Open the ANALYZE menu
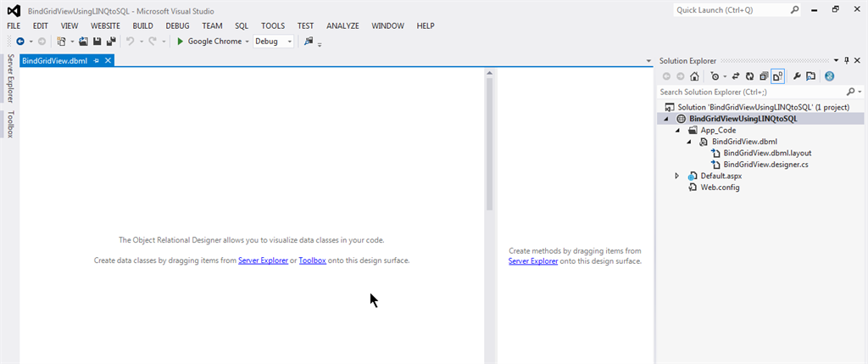Viewport: 868px width, 364px height. [342, 25]
